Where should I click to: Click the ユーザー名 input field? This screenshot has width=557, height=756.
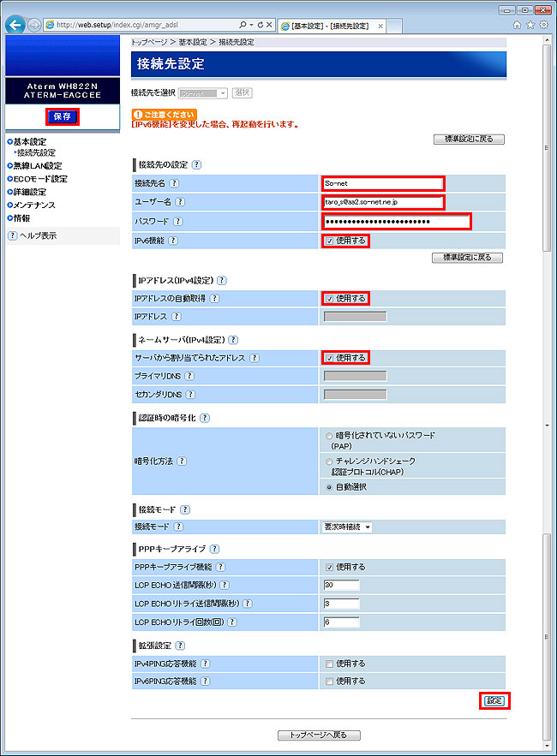(x=383, y=202)
